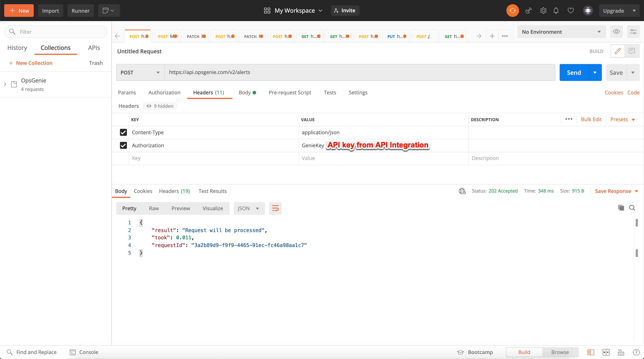This screenshot has width=644, height=359.
Task: Click the orange sync status icon
Action: [512, 11]
